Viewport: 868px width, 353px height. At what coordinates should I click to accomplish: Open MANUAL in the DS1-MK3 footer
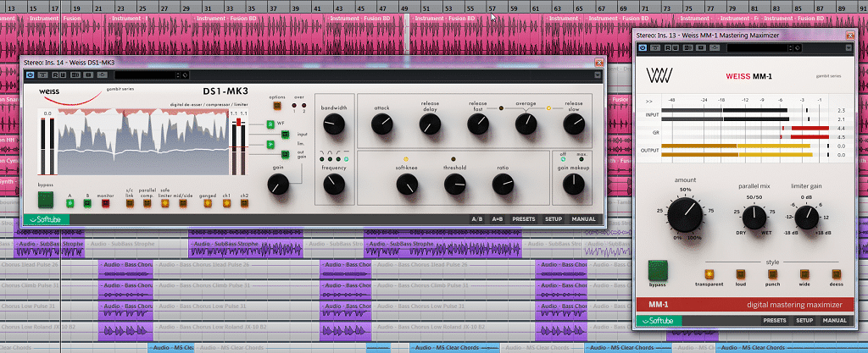coord(583,219)
